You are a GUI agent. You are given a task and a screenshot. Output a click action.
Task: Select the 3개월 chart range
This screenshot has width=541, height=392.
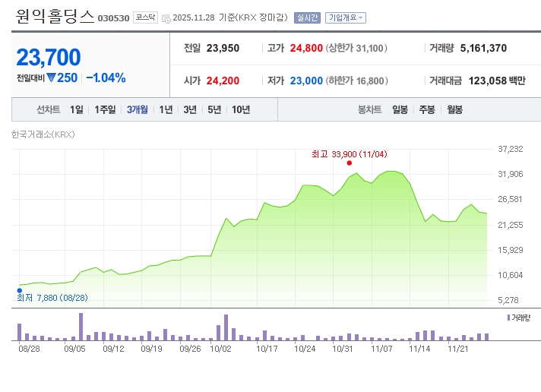tap(138, 109)
